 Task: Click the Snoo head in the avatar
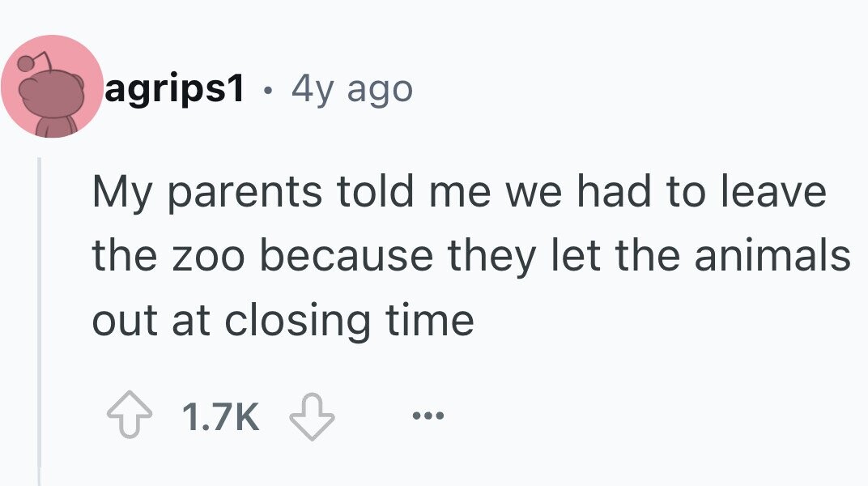point(52,94)
